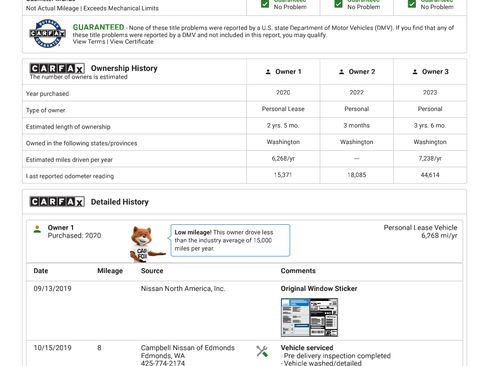This screenshot has width=488, height=366.
Task: Click Last reported odometer reading label
Action: [x=70, y=176]
